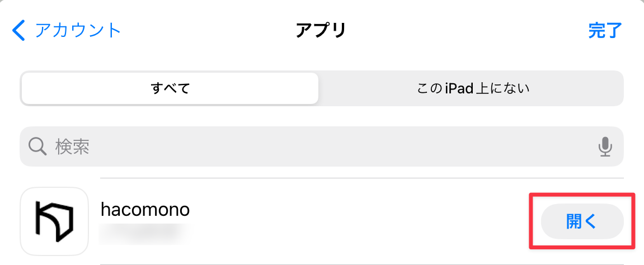Tap the 開く label text
This screenshot has width=644, height=265.
click(x=582, y=222)
